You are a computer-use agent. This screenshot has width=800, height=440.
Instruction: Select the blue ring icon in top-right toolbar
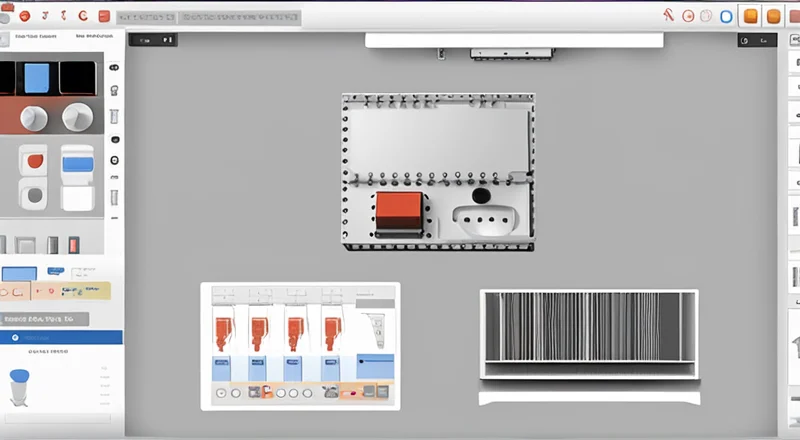coord(726,16)
